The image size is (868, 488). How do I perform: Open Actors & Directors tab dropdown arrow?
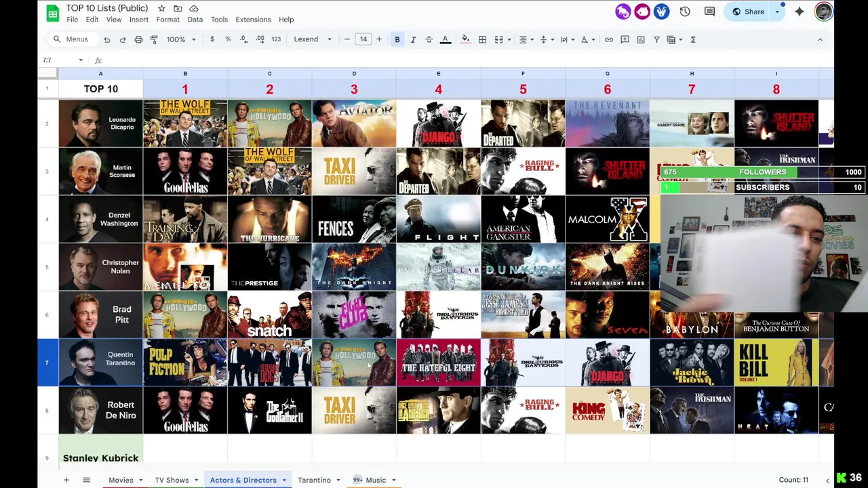point(284,481)
